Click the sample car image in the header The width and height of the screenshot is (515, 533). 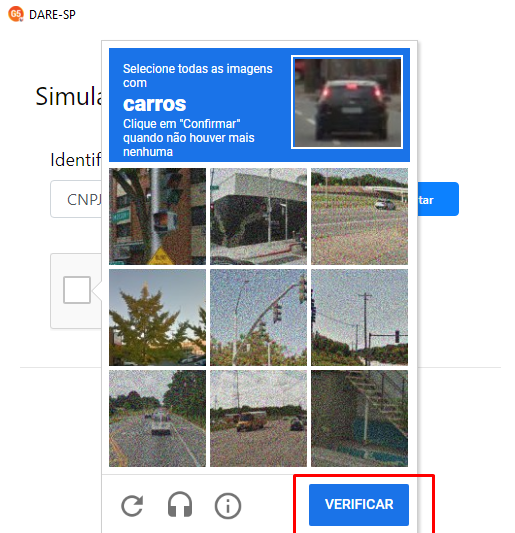347,102
